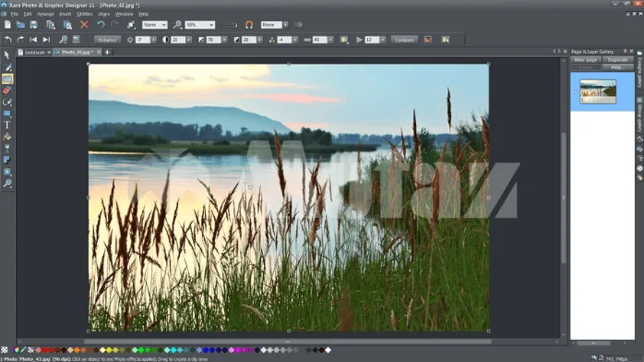
Task: Pick the magenta color swatch in the palette
Action: [238, 350]
